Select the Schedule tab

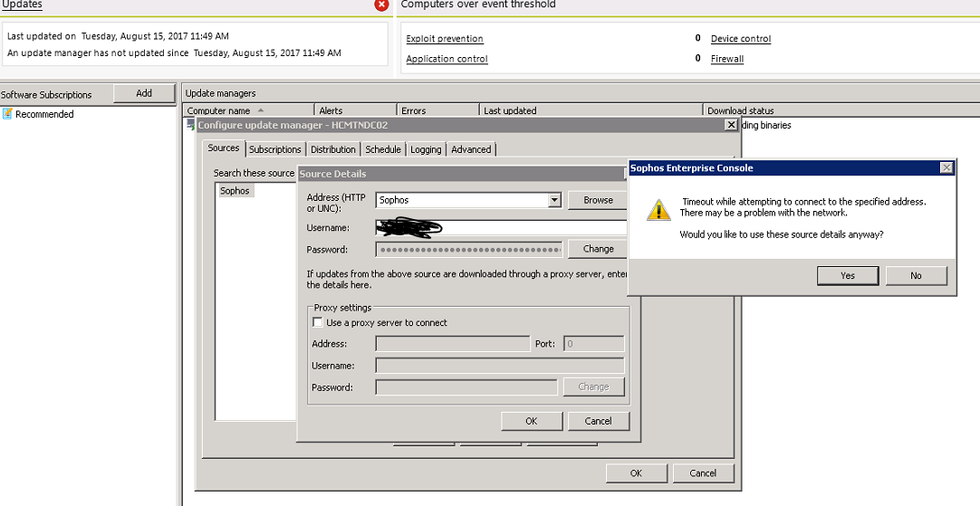coord(383,149)
